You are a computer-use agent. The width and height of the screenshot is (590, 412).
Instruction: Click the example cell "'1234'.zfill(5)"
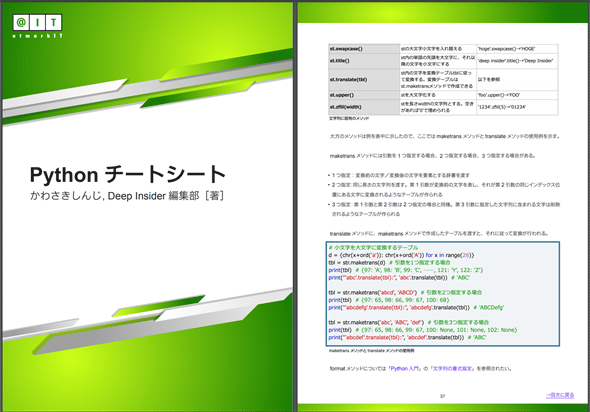pyautogui.click(x=517, y=107)
